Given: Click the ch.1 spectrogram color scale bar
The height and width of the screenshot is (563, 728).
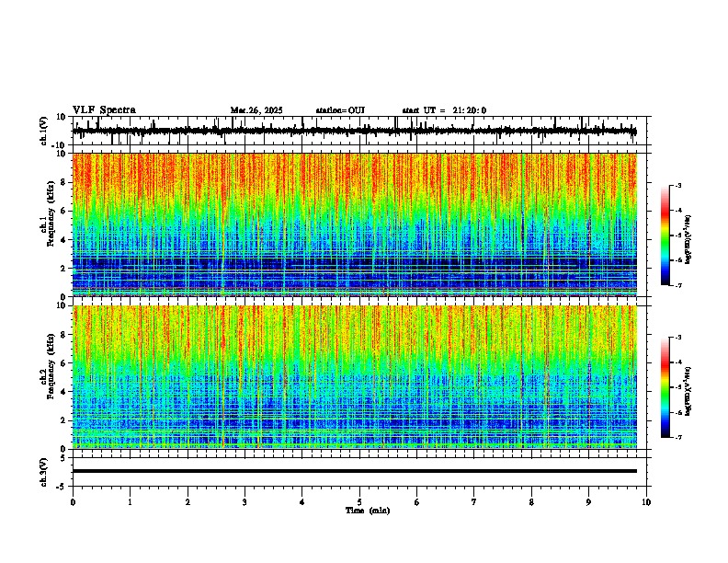Looking at the screenshot, I should point(665,236).
